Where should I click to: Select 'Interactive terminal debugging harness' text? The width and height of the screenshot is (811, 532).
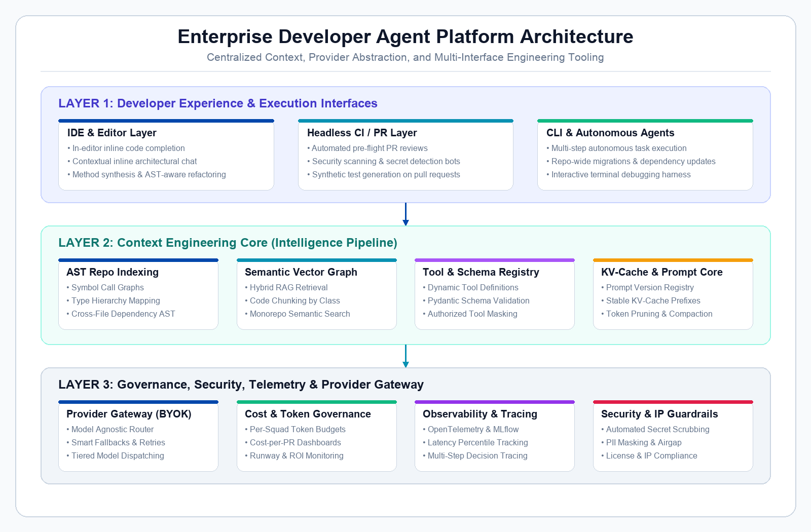pyautogui.click(x=618, y=174)
